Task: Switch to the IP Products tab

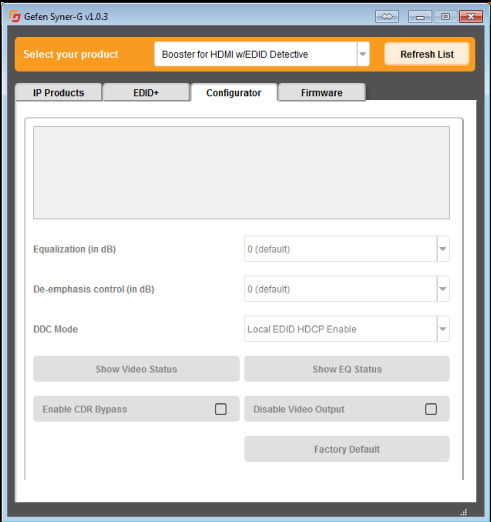Action: [59, 92]
